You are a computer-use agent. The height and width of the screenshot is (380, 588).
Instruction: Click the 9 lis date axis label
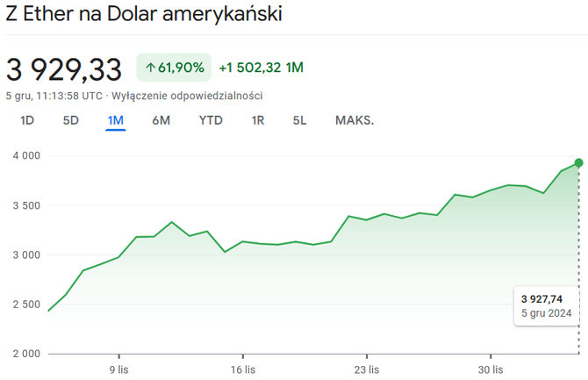(120, 369)
